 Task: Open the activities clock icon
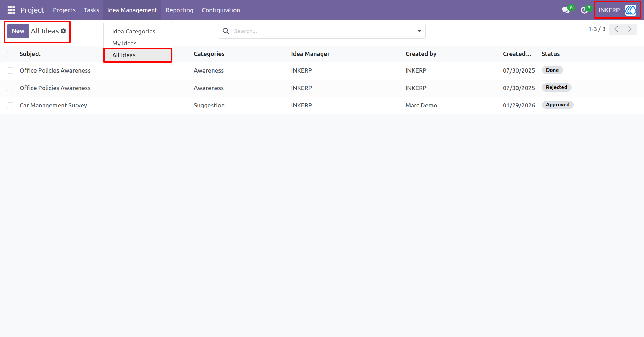pyautogui.click(x=584, y=10)
